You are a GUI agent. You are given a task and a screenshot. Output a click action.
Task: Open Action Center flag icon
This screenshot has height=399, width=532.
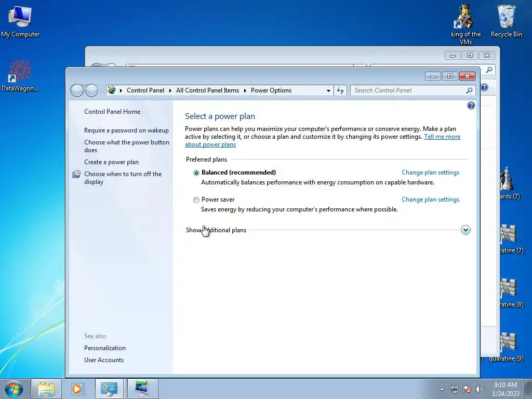467,389
